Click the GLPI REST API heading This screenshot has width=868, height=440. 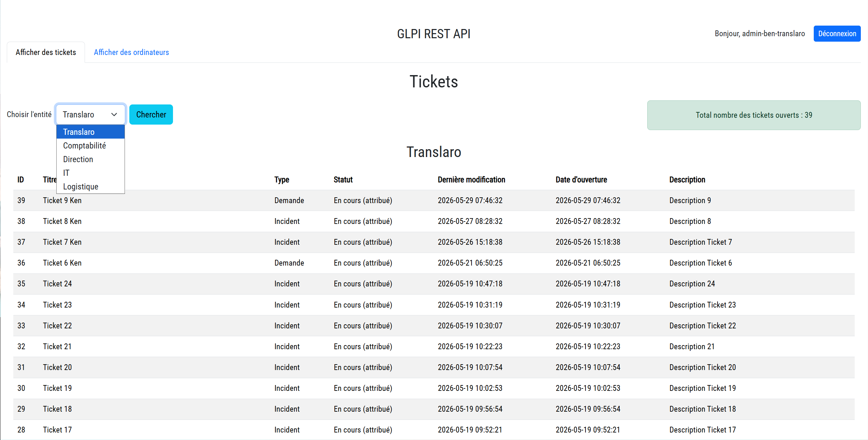(434, 34)
